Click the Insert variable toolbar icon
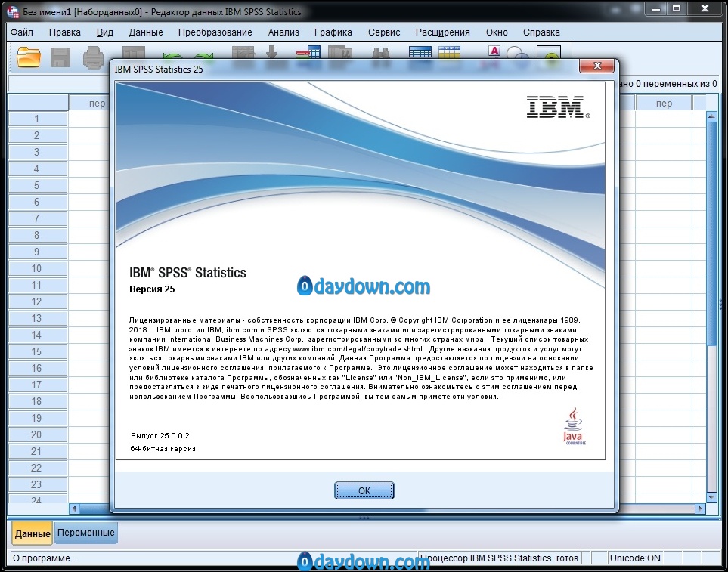 (x=449, y=52)
